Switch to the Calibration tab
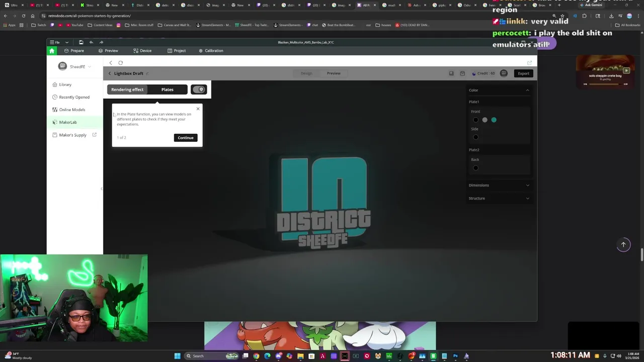 tap(211, 51)
